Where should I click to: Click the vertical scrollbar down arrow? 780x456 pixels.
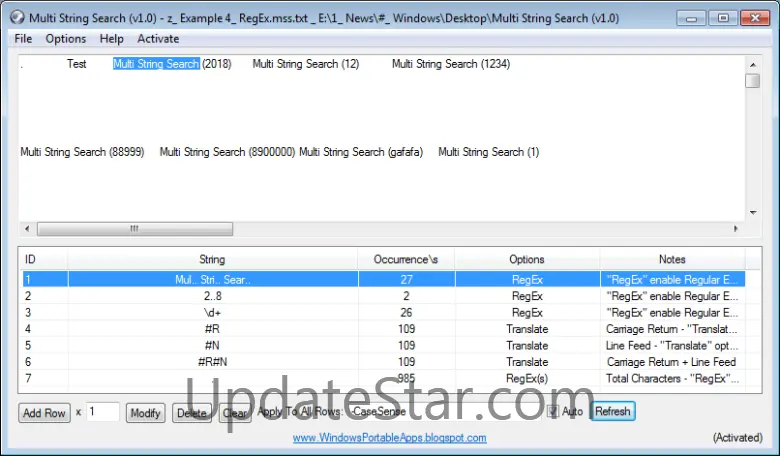click(x=753, y=212)
